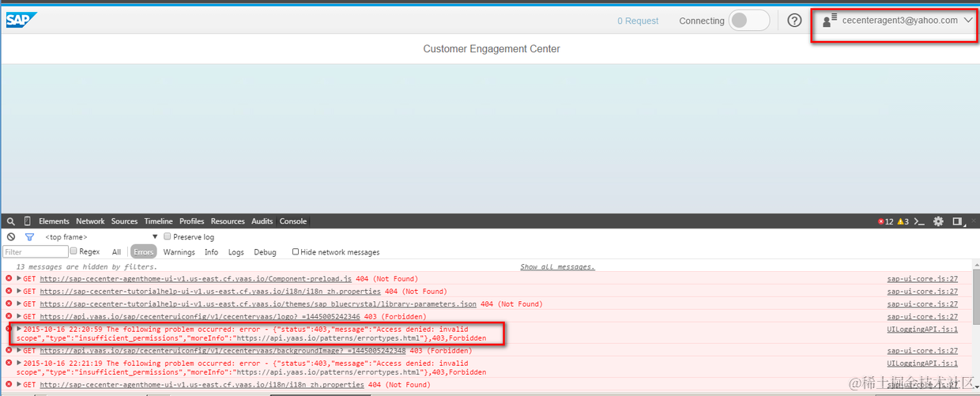Click the agent user profile icon
The image size is (980, 396).
pyautogui.click(x=829, y=21)
